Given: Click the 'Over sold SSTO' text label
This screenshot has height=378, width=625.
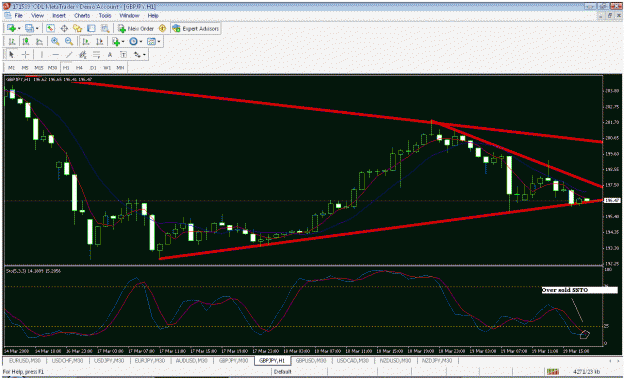Looking at the screenshot, I should (565, 290).
